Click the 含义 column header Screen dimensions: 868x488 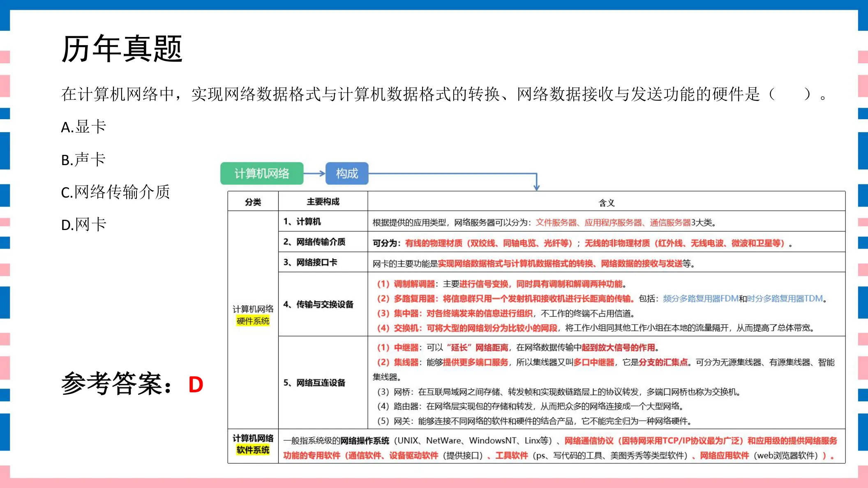click(x=607, y=202)
